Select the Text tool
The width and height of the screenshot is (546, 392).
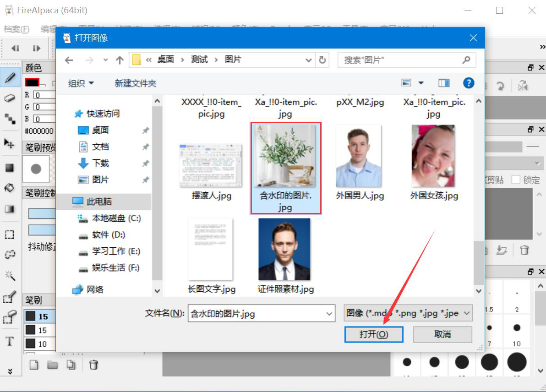(10, 341)
